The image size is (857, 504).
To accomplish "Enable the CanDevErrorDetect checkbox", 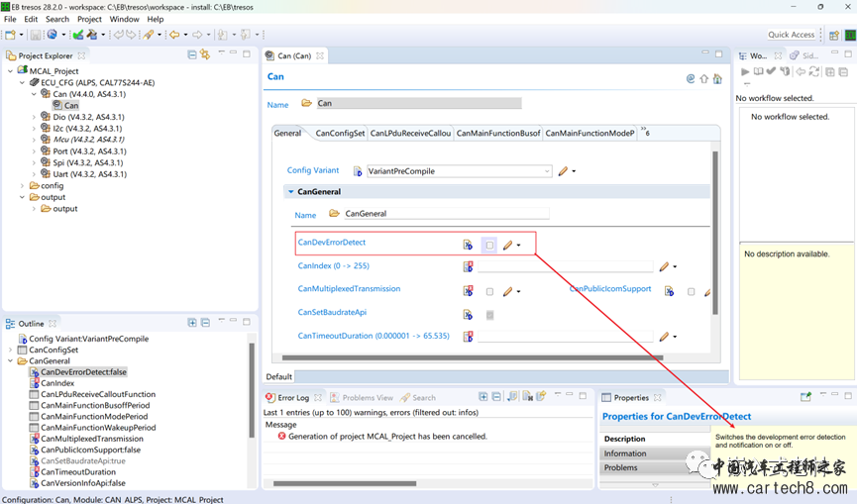I will click(489, 245).
